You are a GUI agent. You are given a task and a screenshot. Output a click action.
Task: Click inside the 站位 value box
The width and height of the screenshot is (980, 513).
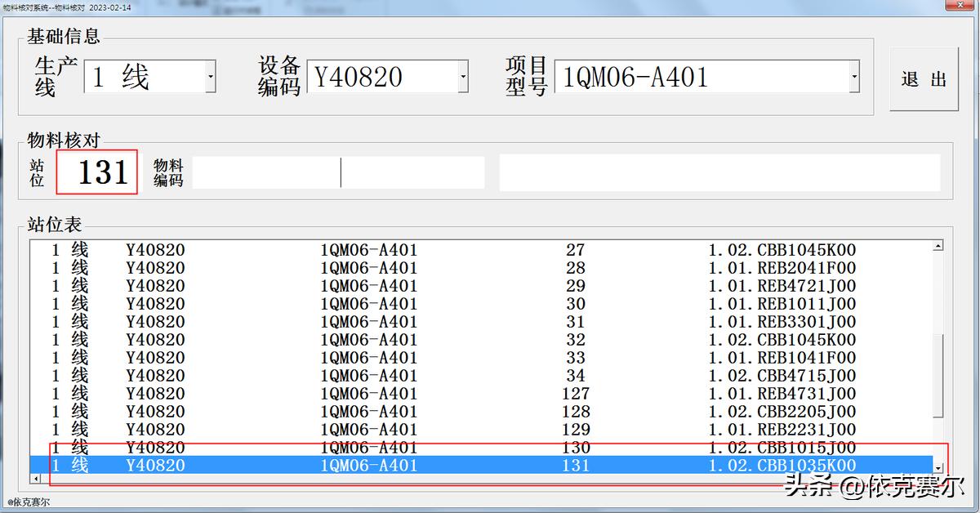(96, 171)
